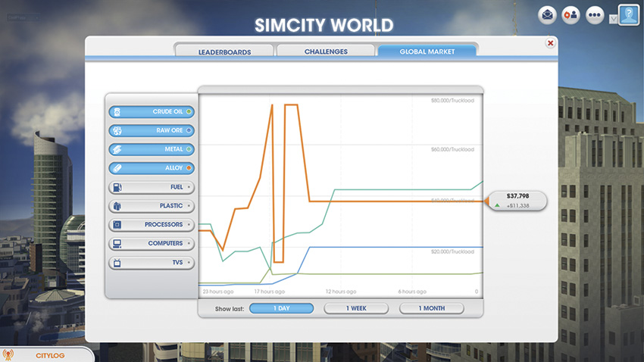Screen dimensions: 644x362
Task: Toggle the Alloy orange indicator dot
Action: coord(189,168)
